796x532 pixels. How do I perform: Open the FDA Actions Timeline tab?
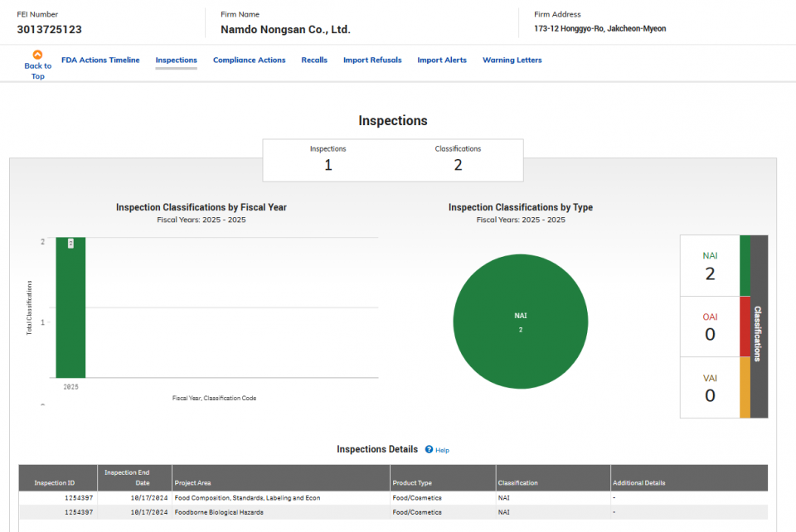(x=100, y=60)
